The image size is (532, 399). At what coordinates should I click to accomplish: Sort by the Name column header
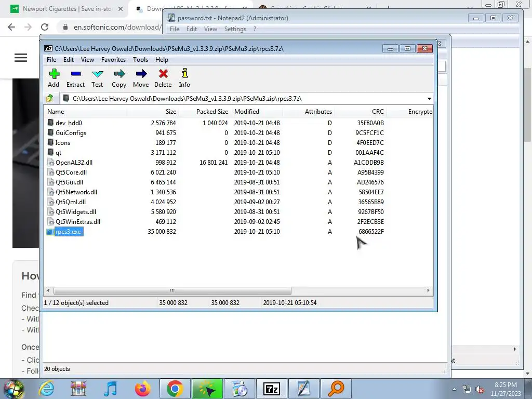85,112
